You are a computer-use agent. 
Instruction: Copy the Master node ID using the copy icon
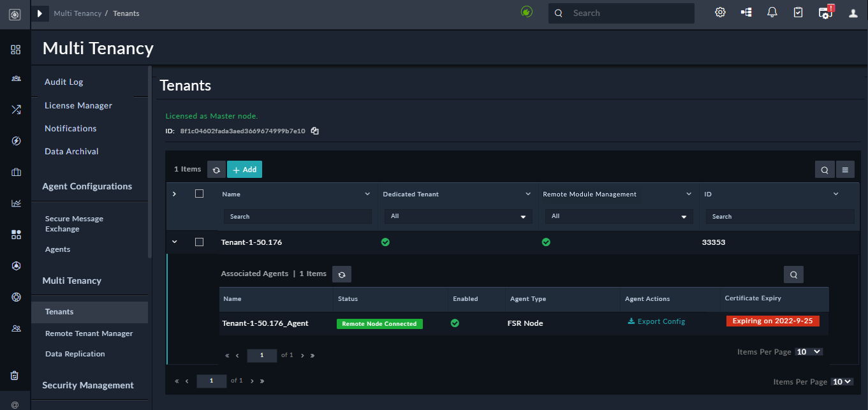tap(314, 131)
